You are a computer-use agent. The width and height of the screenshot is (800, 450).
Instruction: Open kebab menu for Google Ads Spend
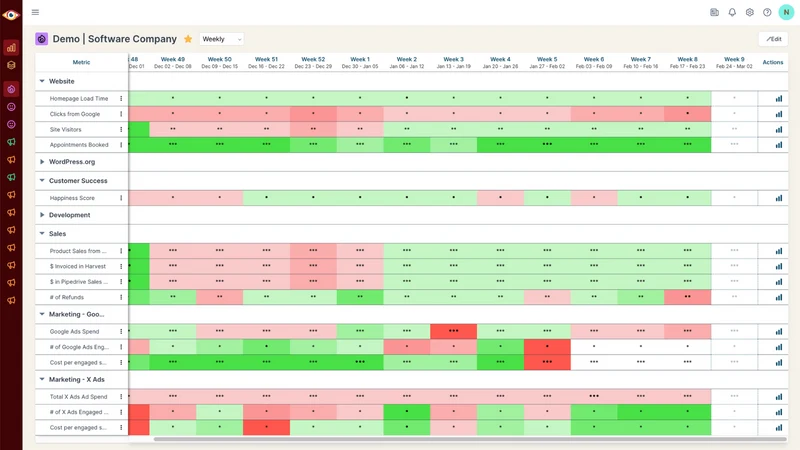(x=121, y=332)
